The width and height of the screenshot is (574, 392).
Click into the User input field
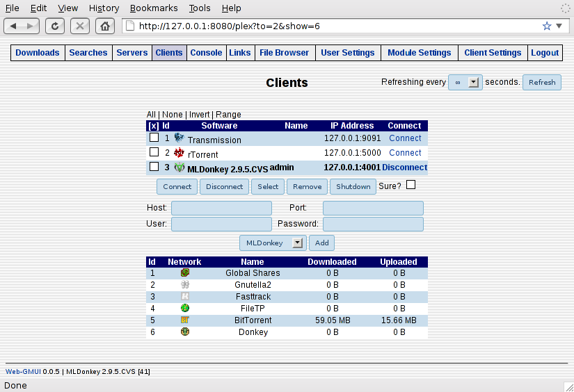coord(221,224)
